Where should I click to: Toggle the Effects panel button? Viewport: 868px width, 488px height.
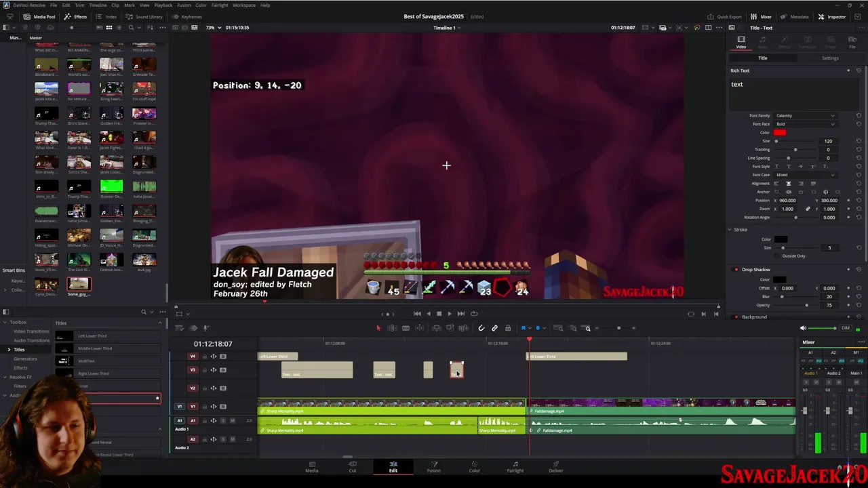click(76, 16)
